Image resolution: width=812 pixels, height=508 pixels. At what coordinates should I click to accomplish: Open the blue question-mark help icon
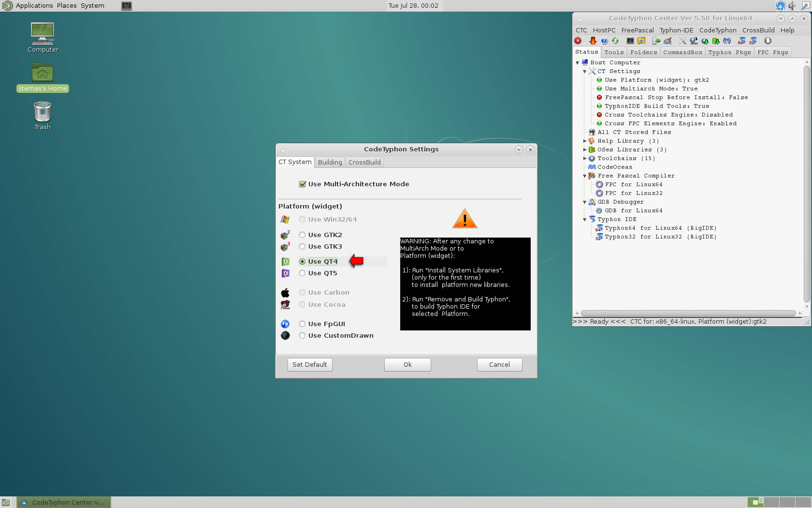click(x=604, y=41)
